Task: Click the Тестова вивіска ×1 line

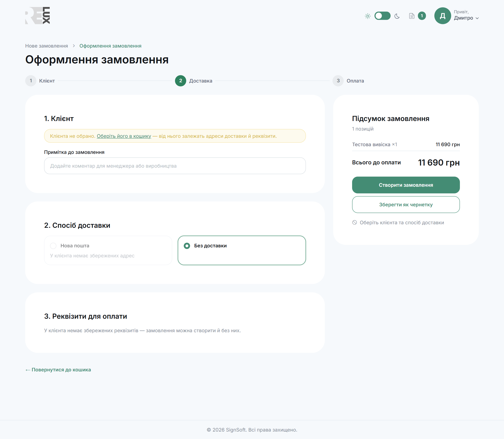Action: click(x=406, y=145)
